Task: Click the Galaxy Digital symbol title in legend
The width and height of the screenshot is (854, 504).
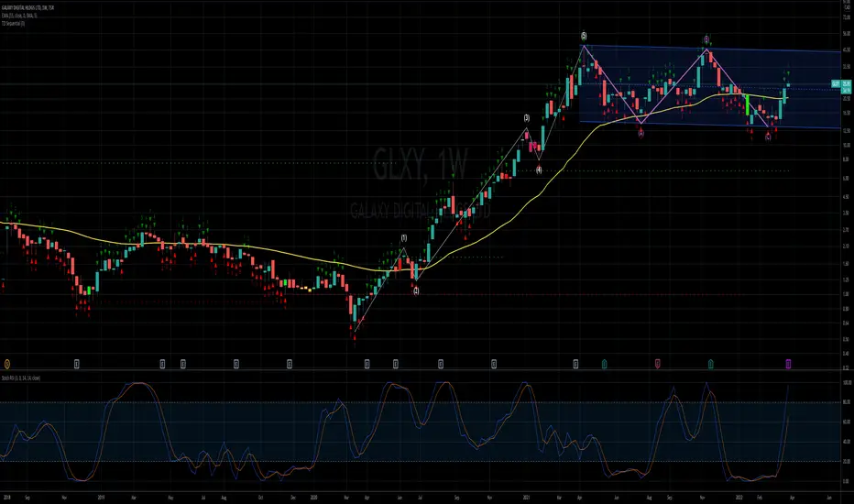Action: click(x=27, y=8)
